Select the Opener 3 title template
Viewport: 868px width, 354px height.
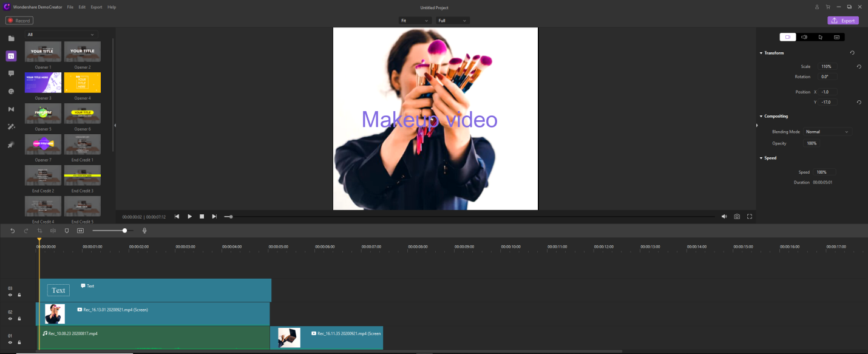point(43,82)
